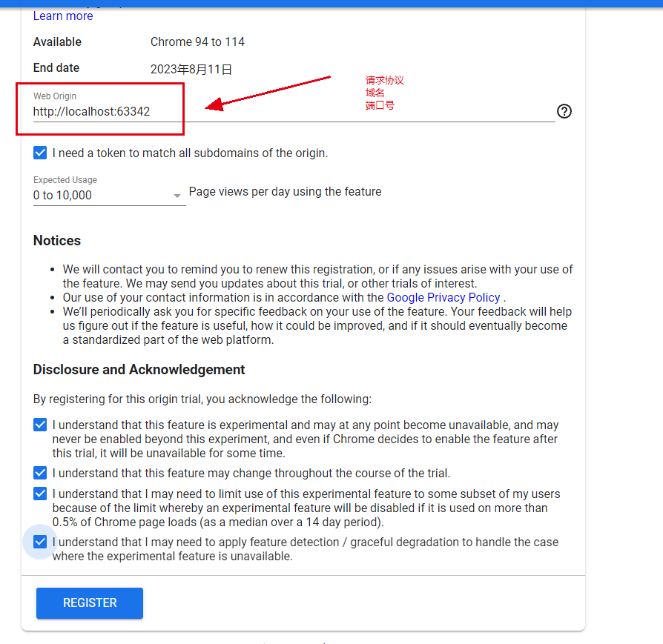Click the End date label
Viewport: 663px width, 644px height.
56,68
